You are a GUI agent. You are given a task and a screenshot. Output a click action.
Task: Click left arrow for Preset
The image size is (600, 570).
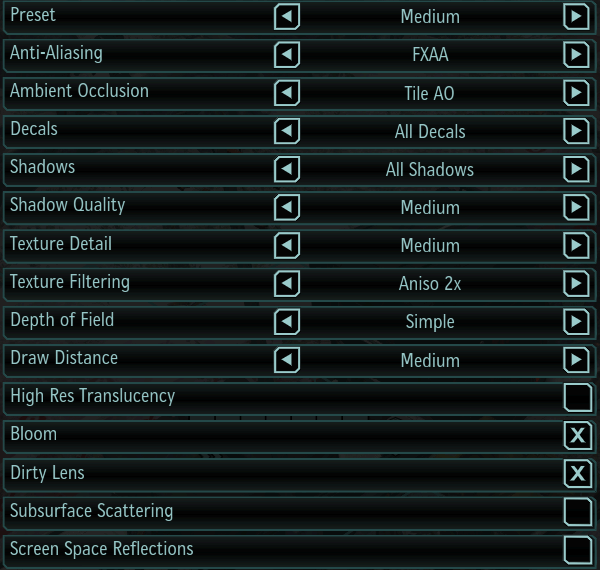pos(286,17)
